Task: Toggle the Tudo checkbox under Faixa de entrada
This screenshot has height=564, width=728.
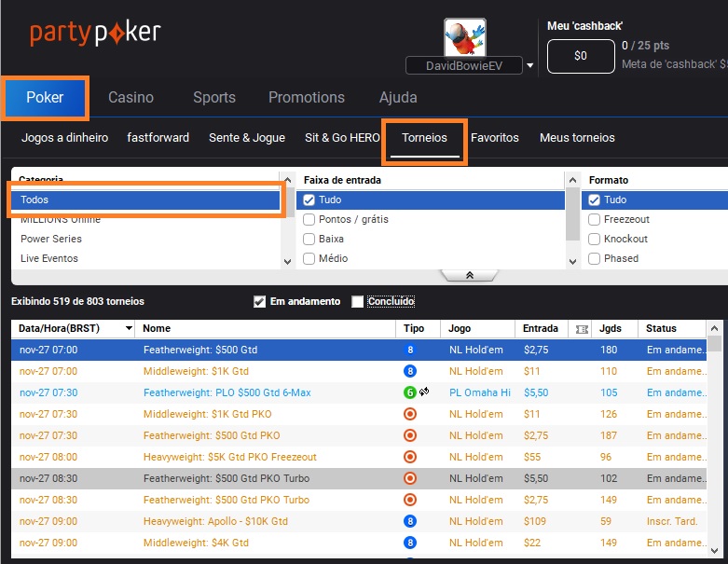Action: 309,199
